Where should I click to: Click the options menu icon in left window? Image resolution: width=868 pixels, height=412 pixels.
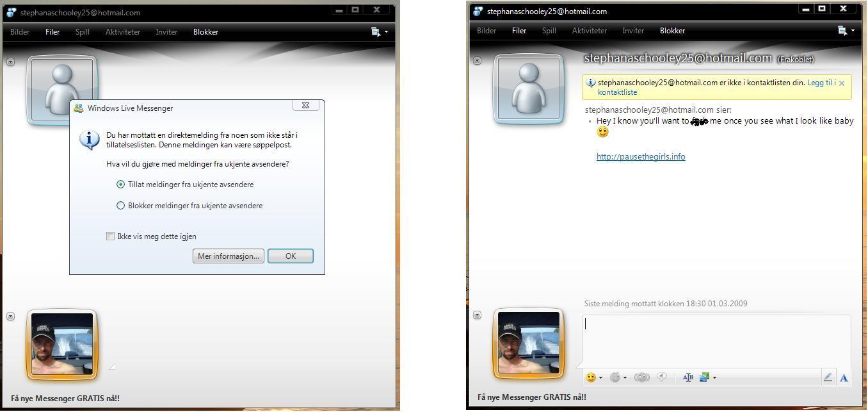[x=376, y=31]
